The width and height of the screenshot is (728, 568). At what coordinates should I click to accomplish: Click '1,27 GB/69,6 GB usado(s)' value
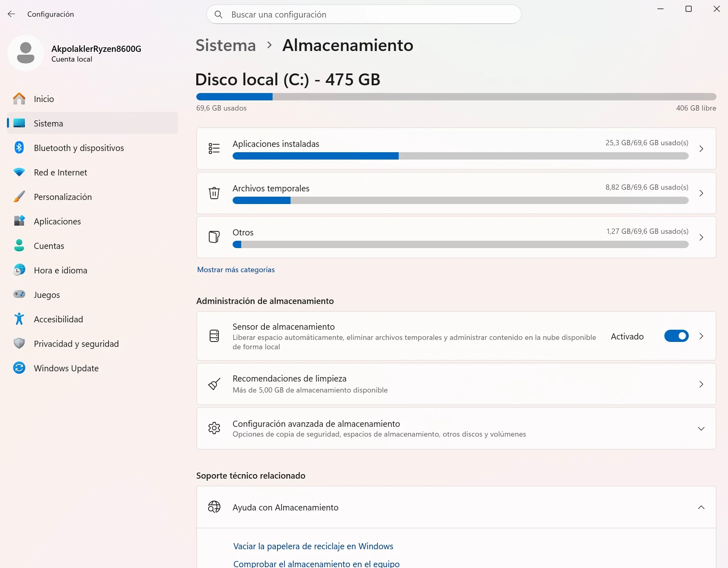[x=647, y=231]
